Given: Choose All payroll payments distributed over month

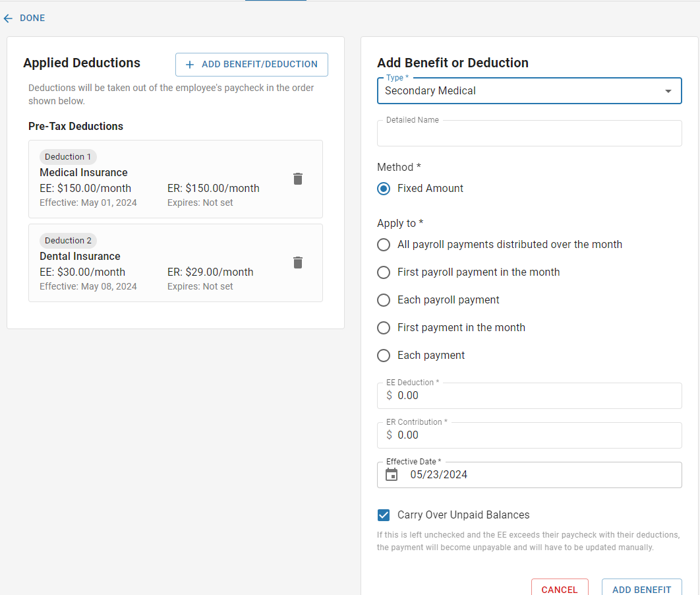Looking at the screenshot, I should (384, 245).
